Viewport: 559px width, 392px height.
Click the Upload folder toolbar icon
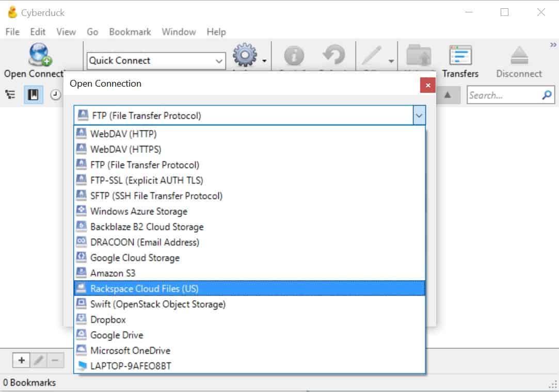[x=419, y=55]
